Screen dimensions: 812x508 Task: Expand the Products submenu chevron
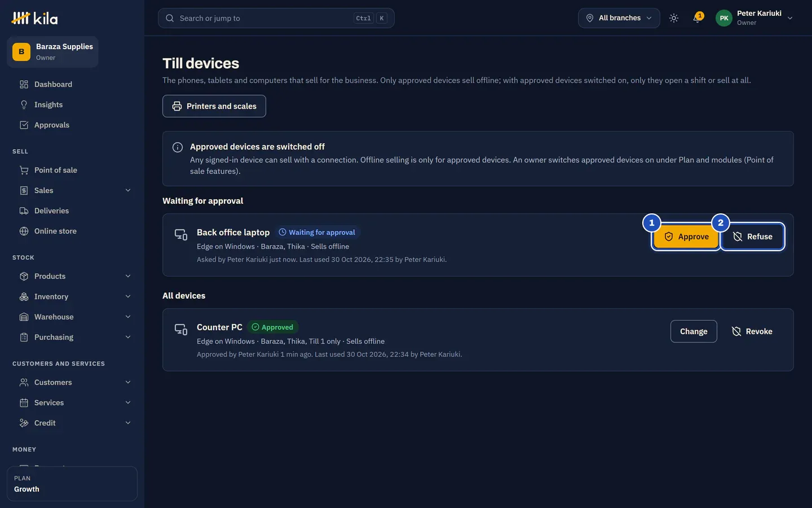[x=128, y=276]
